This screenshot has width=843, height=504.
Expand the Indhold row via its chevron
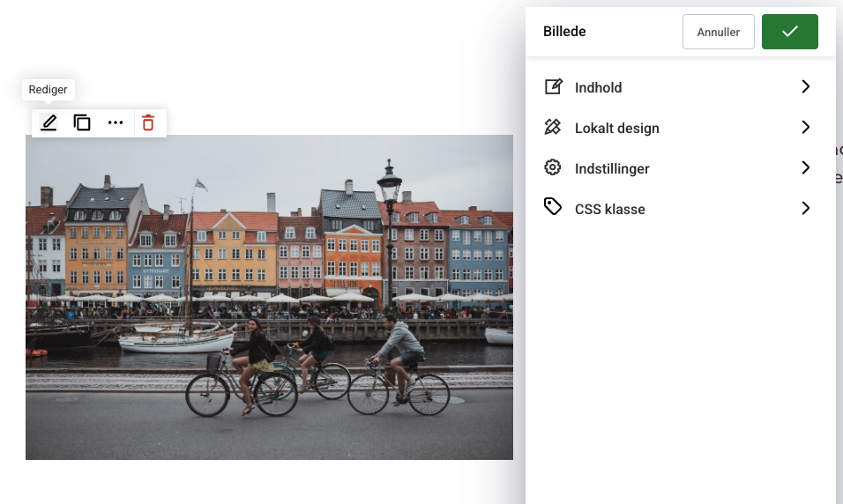tap(805, 86)
